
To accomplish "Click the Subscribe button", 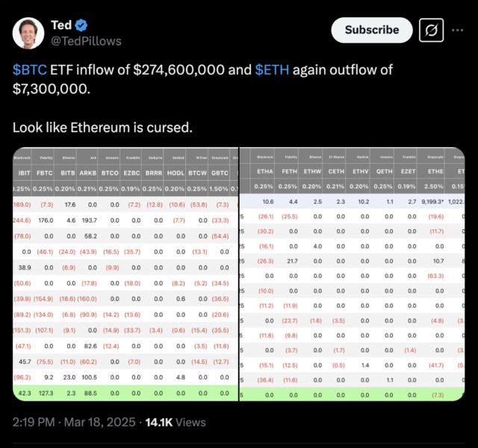I will [372, 30].
